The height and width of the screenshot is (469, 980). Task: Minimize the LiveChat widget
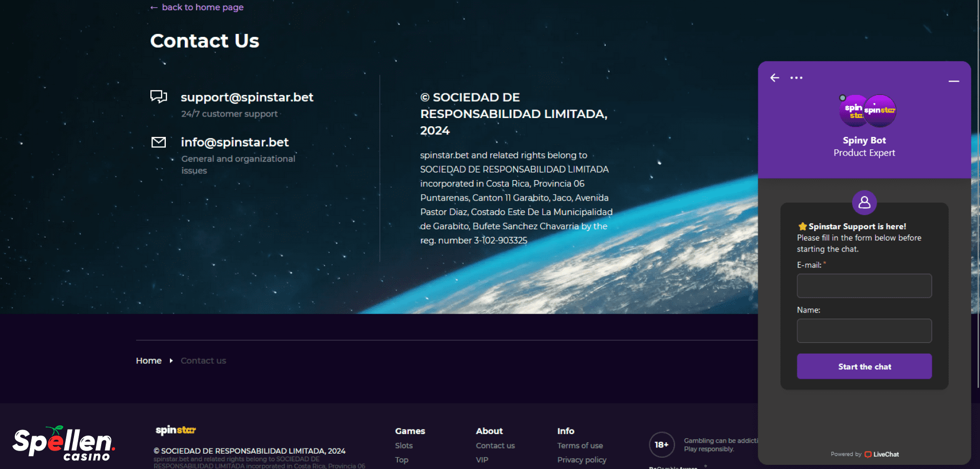click(954, 81)
